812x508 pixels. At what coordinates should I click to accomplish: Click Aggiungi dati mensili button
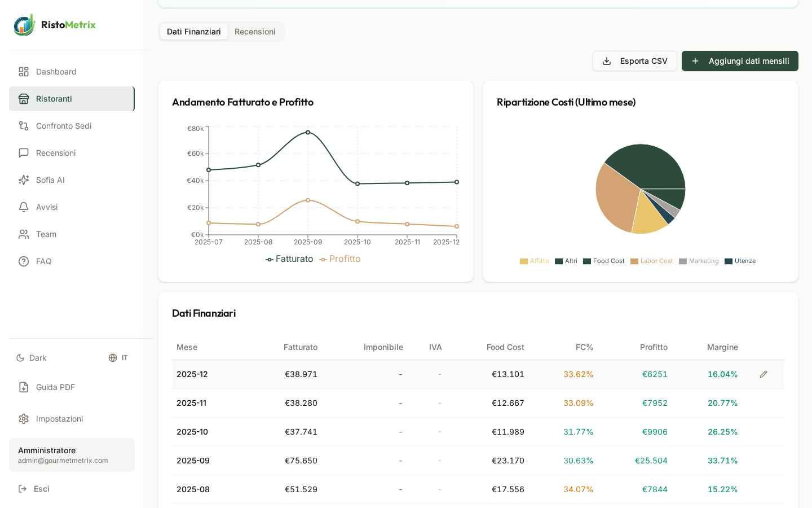[740, 61]
